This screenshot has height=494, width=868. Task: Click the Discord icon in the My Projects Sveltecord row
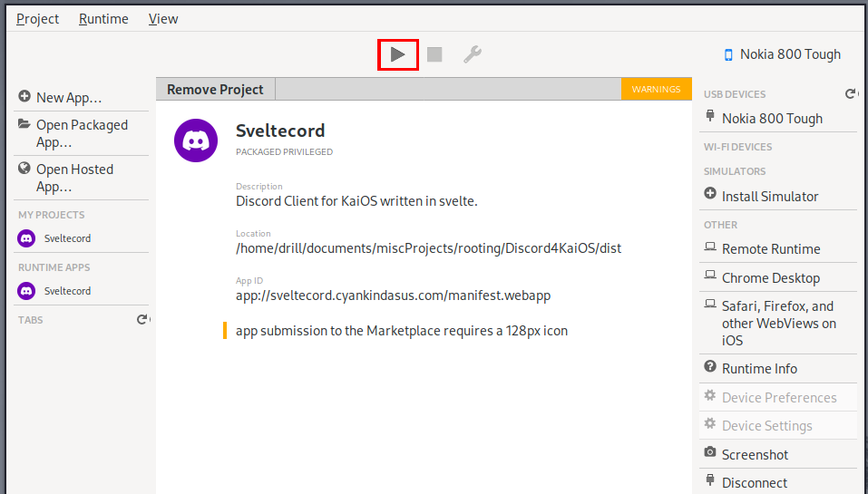click(x=26, y=238)
